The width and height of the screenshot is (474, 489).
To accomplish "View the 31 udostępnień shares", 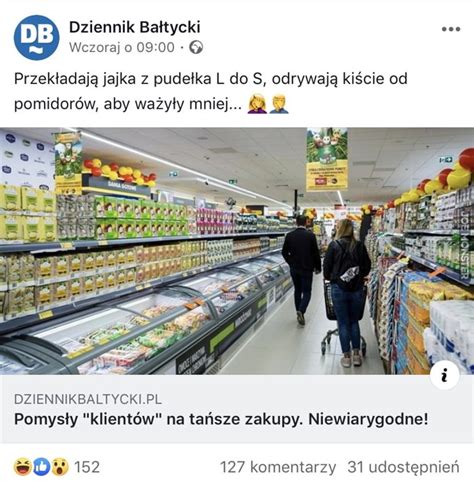I will pyautogui.click(x=403, y=467).
